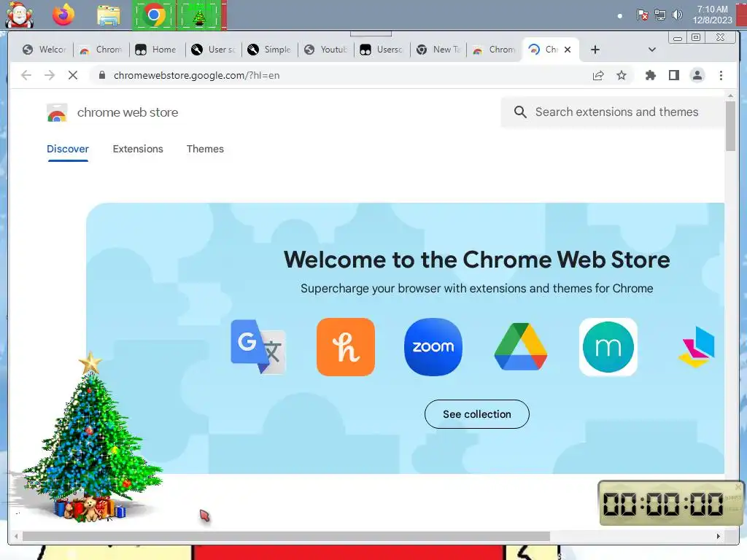The height and width of the screenshot is (560, 747).
Task: Open Chrome's three-dot menu
Action: tap(721, 75)
